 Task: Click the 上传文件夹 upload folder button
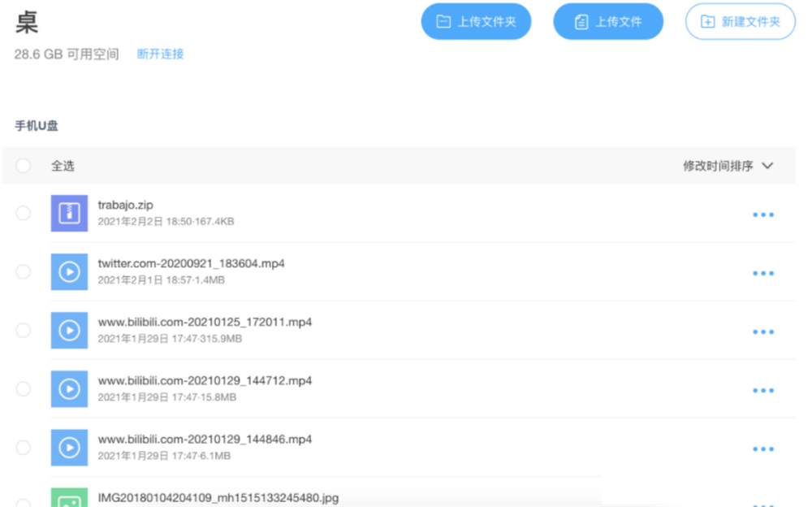click(x=476, y=22)
